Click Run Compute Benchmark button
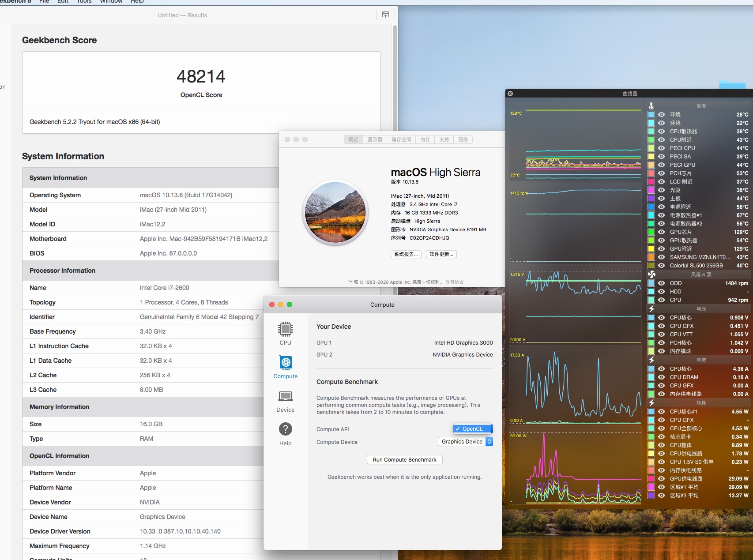Viewport: 753px width, 560px height. click(404, 460)
